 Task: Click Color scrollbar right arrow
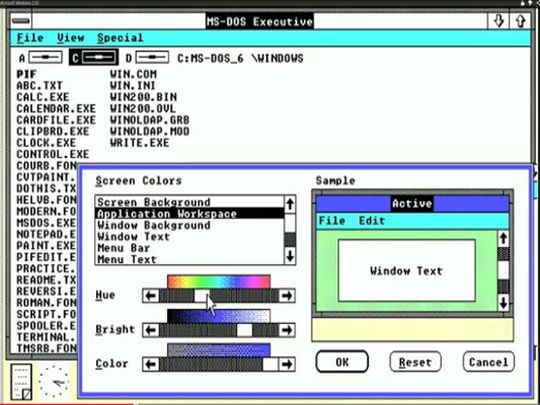287,364
